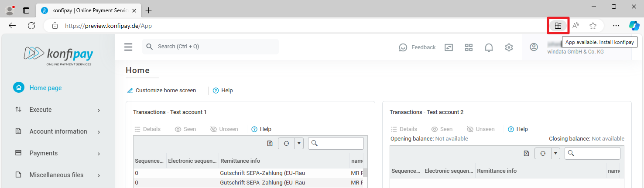Mark as Seen in Test account 1
This screenshot has height=188, width=644.
pos(185,129)
